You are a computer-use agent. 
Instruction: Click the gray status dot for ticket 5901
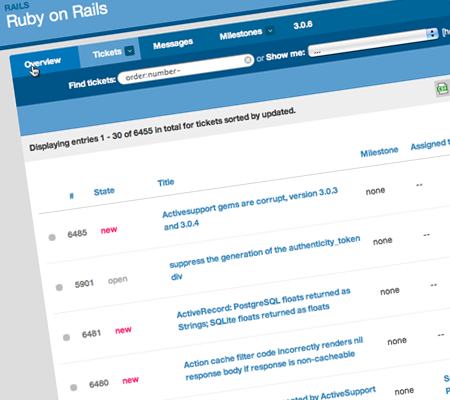[59, 287]
